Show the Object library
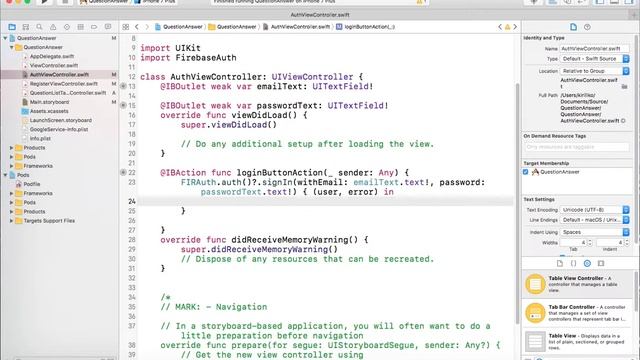The height and width of the screenshot is (360, 640). (587, 263)
